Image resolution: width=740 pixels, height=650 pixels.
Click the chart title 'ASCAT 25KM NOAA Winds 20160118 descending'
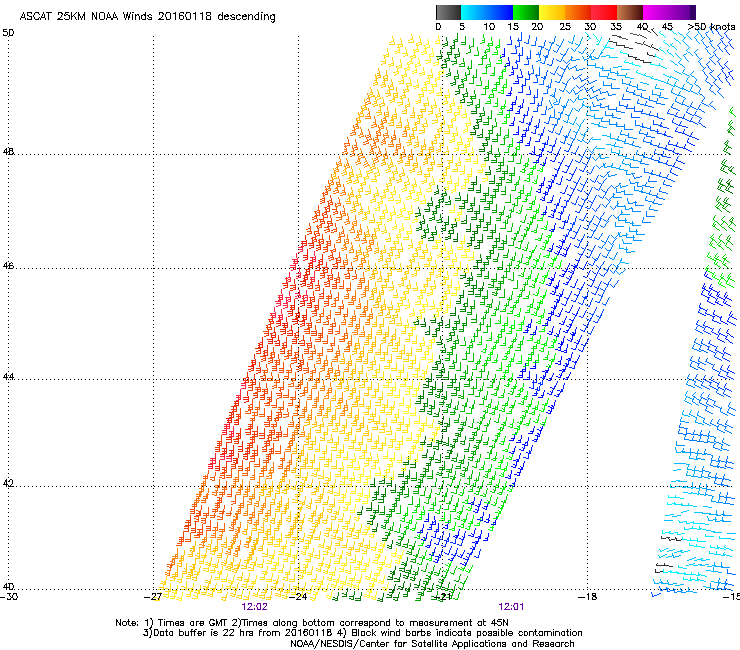(148, 16)
